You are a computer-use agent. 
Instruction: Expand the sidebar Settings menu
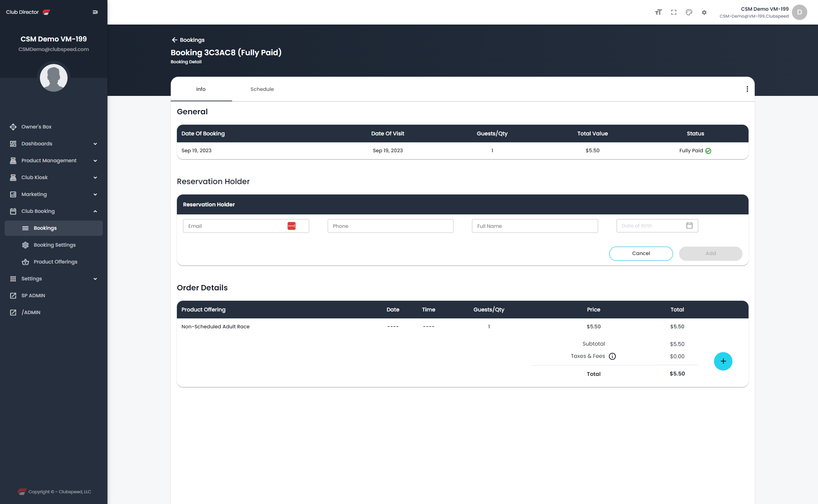tap(54, 278)
